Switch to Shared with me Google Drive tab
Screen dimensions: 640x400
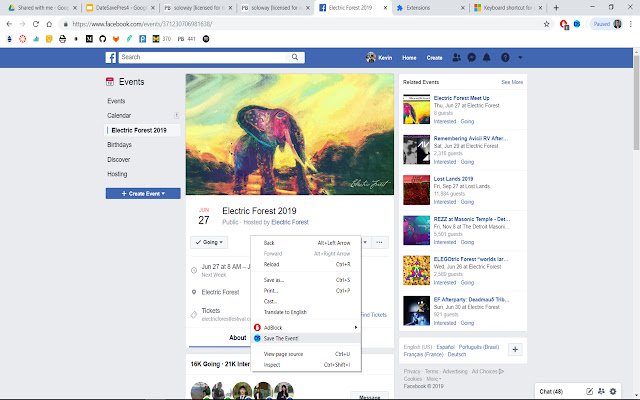[x=43, y=8]
